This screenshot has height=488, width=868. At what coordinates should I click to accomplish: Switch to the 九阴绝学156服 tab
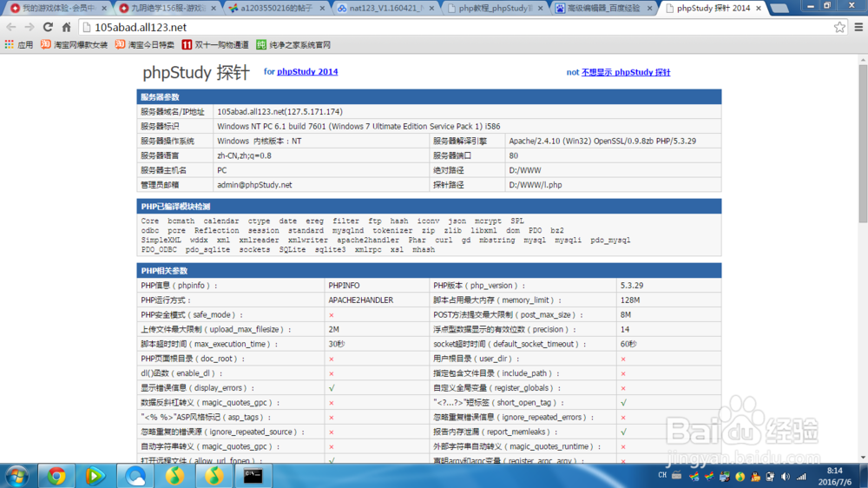coord(166,9)
